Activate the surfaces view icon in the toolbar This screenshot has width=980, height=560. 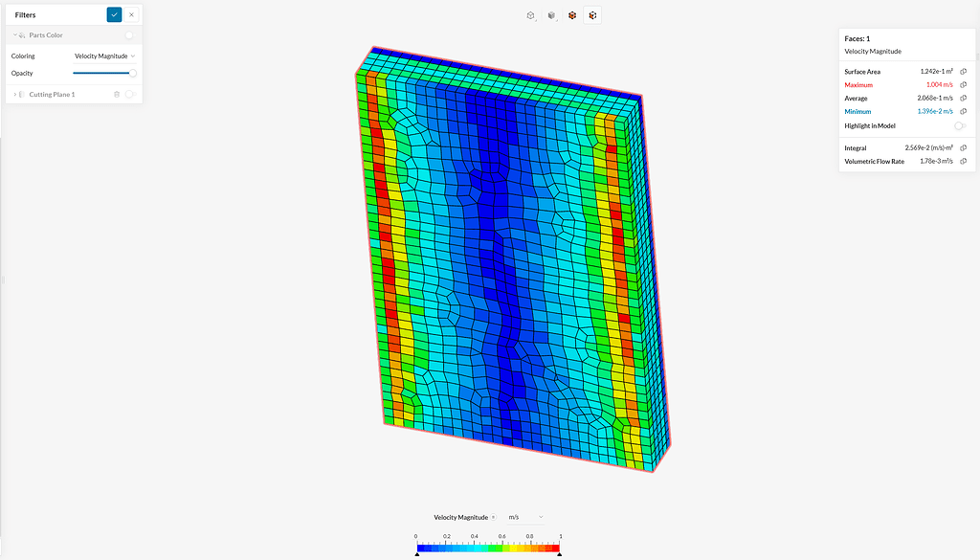point(571,14)
